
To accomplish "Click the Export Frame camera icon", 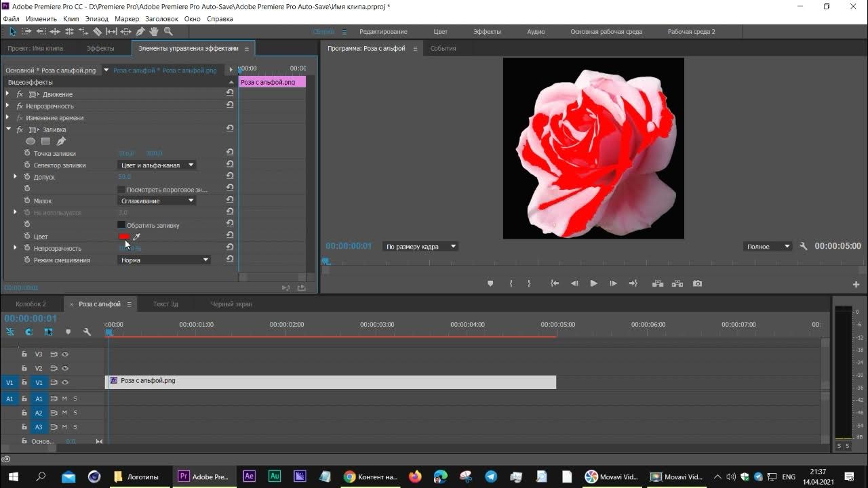I will pos(697,283).
